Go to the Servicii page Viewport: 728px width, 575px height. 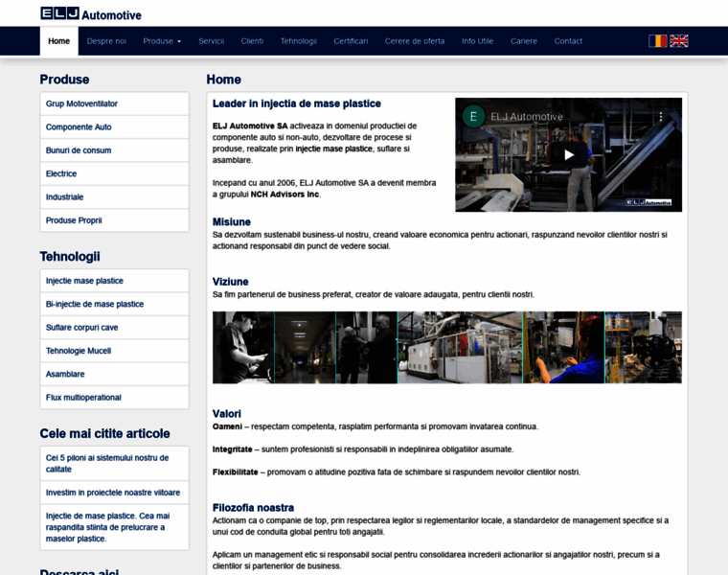212,41
